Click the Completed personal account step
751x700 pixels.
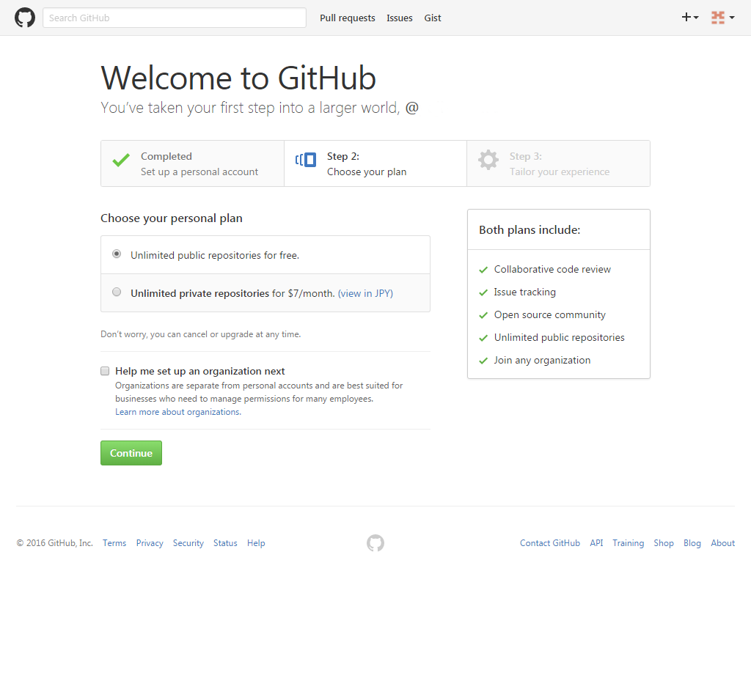coord(193,163)
